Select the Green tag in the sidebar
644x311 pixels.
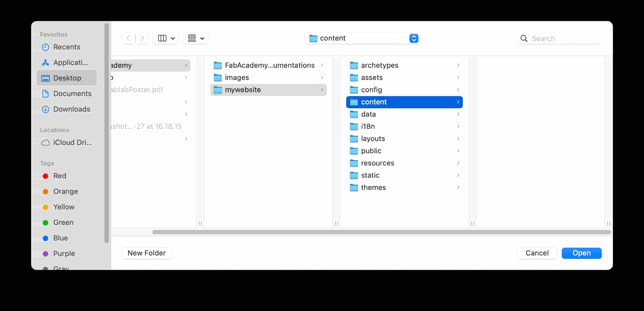[63, 222]
